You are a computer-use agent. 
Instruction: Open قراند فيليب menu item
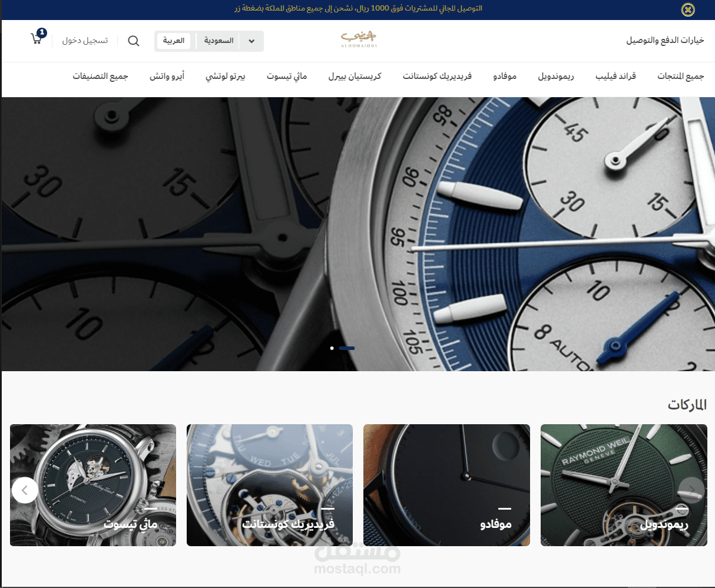(x=616, y=77)
